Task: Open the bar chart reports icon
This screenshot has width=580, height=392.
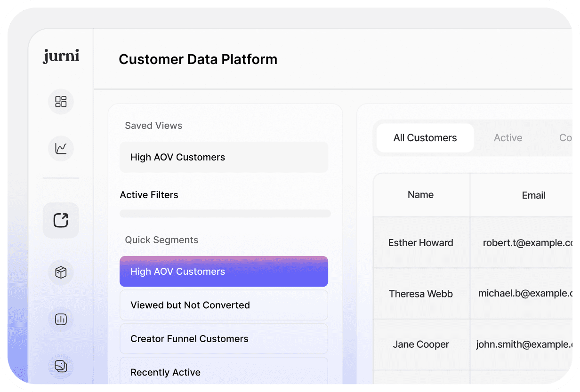Action: coord(61,320)
